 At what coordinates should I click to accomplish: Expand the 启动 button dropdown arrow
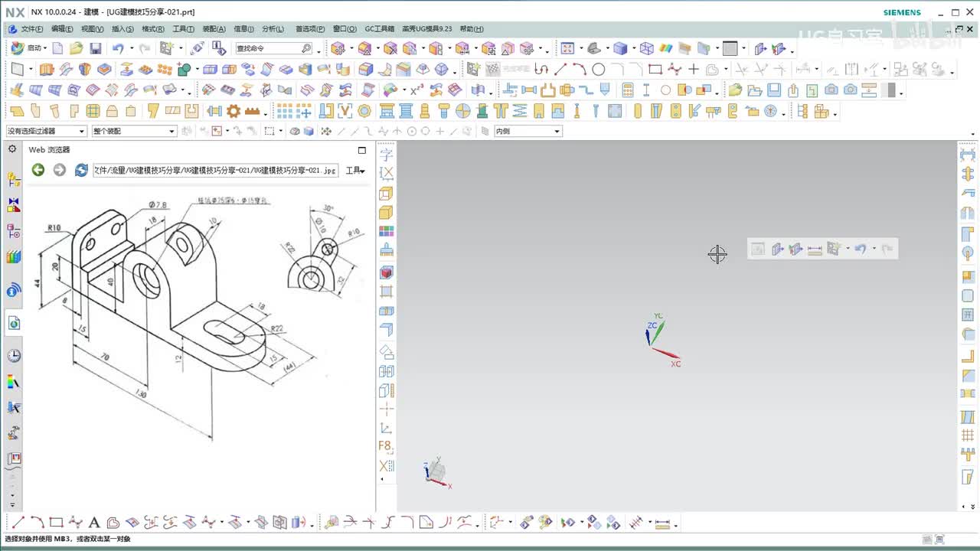coord(45,48)
